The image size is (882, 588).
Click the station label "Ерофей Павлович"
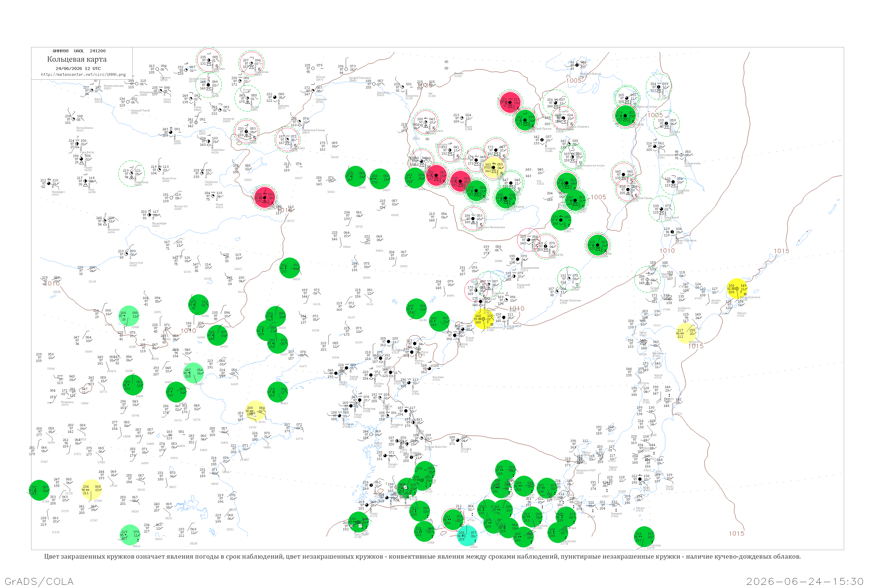coord(360,78)
